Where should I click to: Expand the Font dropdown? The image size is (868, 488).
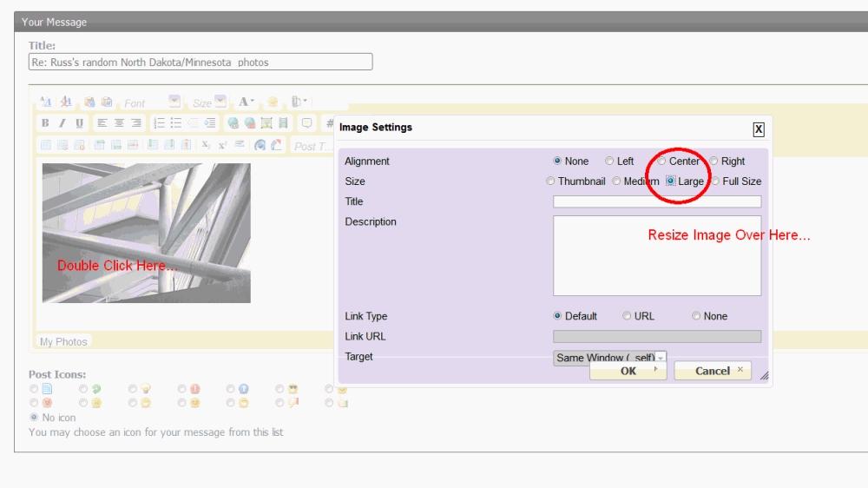click(174, 102)
